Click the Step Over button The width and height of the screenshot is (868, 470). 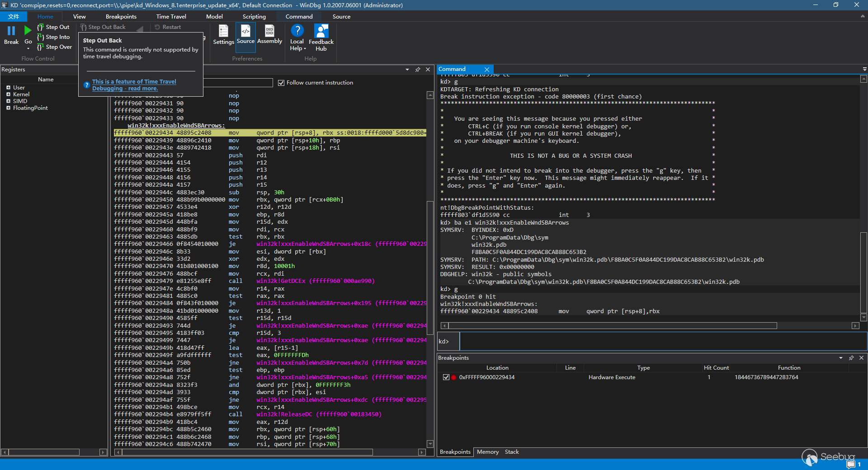tap(54, 47)
